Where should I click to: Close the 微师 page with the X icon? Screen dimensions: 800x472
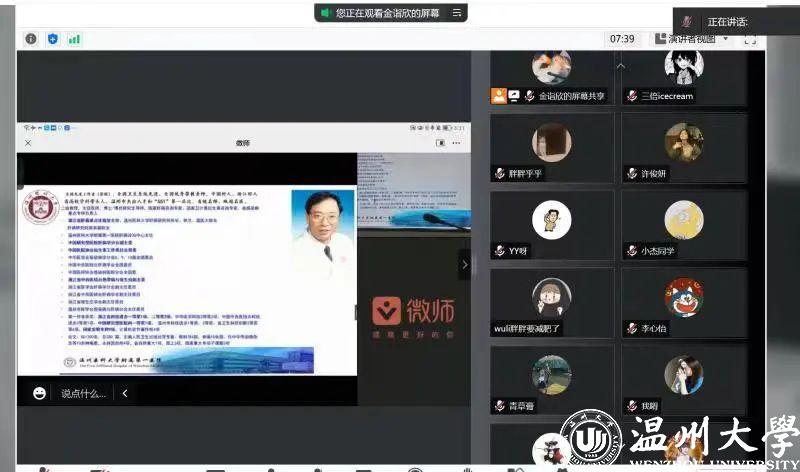point(28,143)
